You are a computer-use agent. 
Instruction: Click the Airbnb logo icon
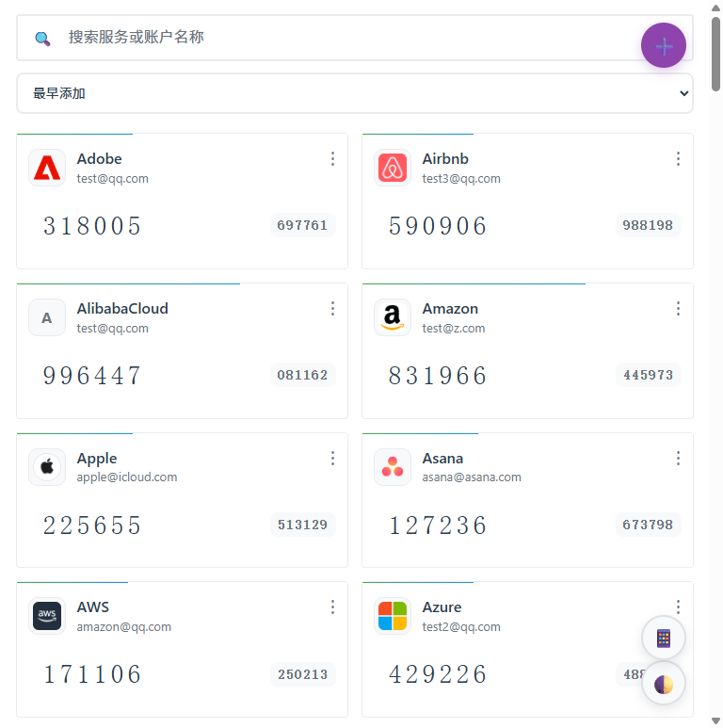(393, 168)
